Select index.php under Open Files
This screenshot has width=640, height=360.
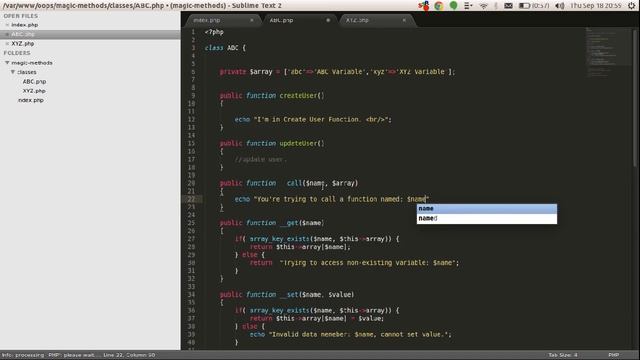(x=24, y=25)
